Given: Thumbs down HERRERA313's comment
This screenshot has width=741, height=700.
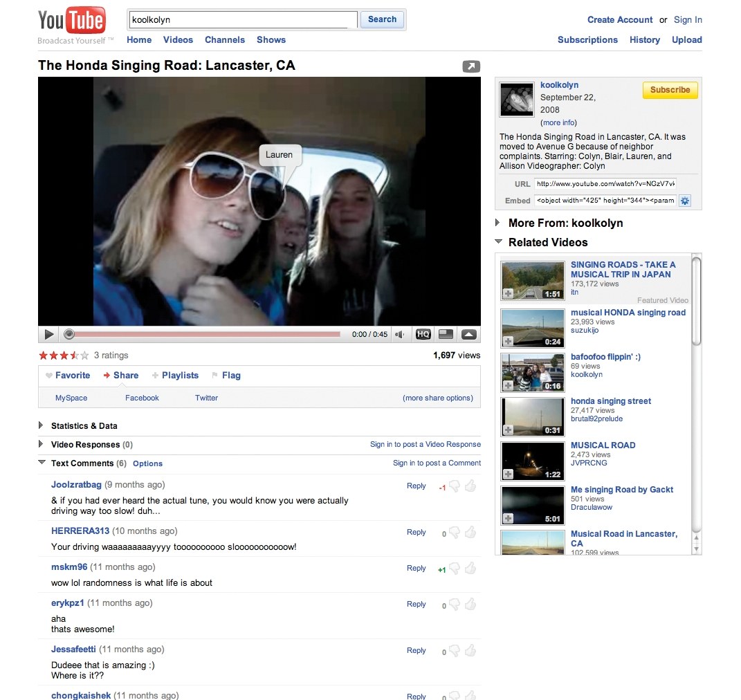Looking at the screenshot, I should pyautogui.click(x=455, y=533).
